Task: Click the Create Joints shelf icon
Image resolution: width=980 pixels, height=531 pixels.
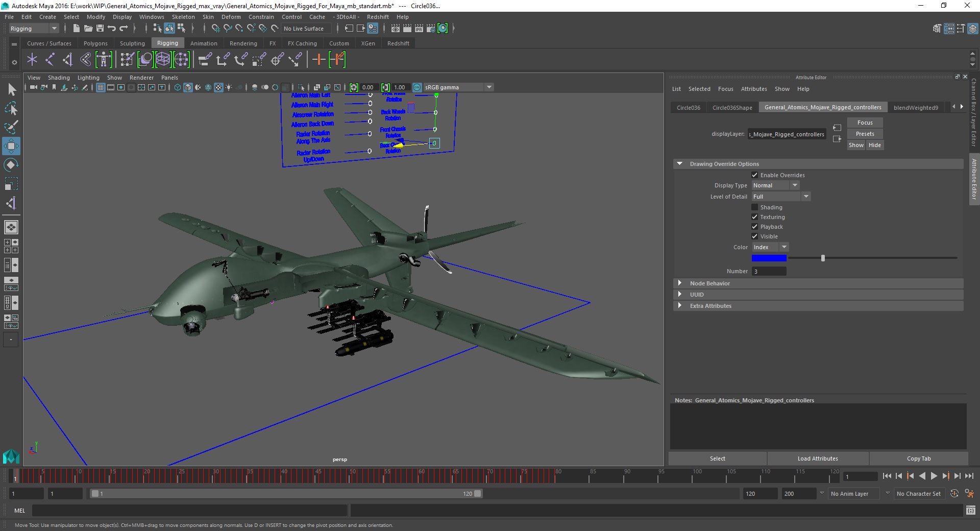Action: 50,60
